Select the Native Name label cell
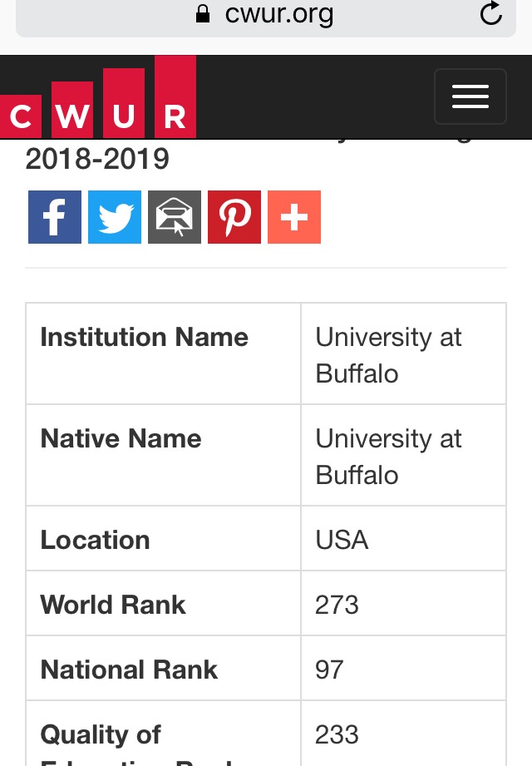This screenshot has width=532, height=766. [164, 455]
